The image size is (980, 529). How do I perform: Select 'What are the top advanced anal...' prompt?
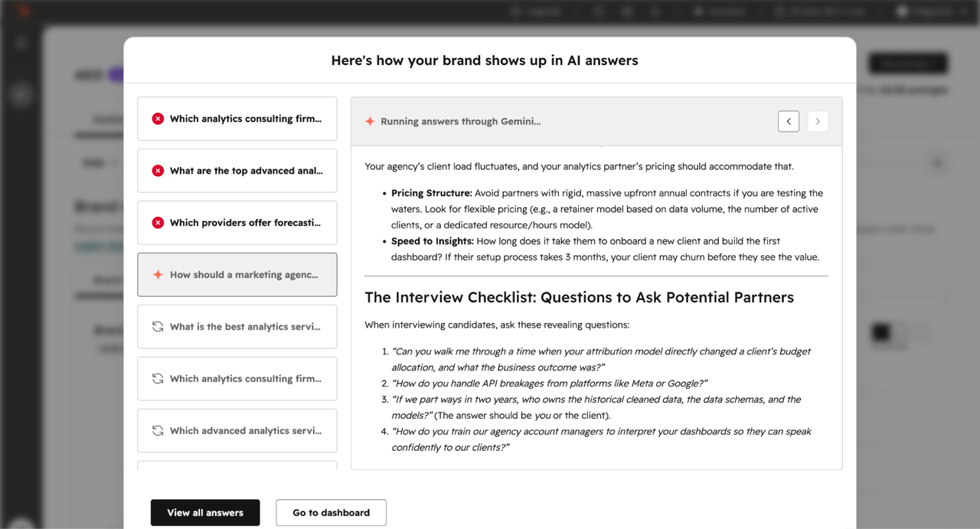pos(237,171)
